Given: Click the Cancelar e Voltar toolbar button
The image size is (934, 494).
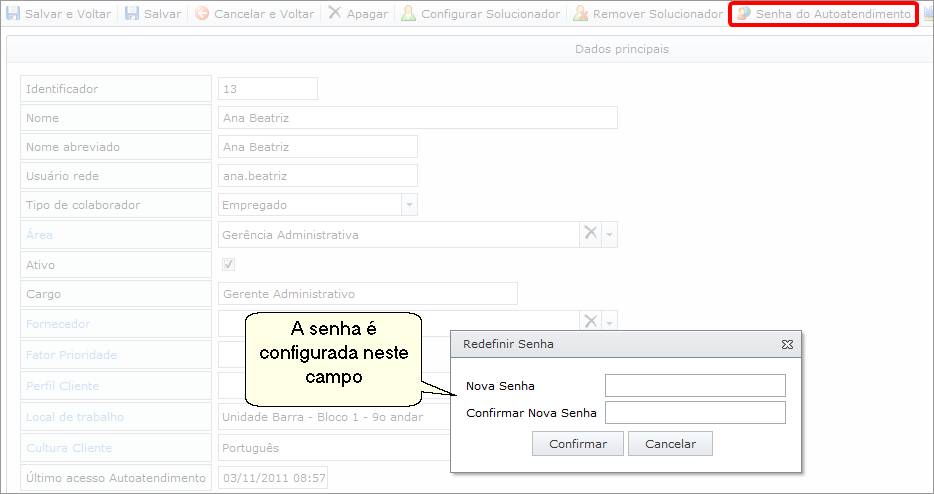Looking at the screenshot, I should coord(255,13).
